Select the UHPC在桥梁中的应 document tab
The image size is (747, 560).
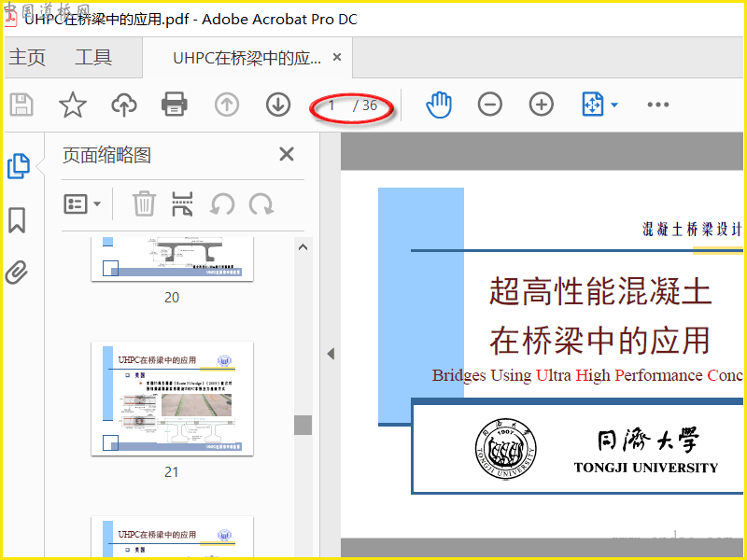click(x=247, y=58)
